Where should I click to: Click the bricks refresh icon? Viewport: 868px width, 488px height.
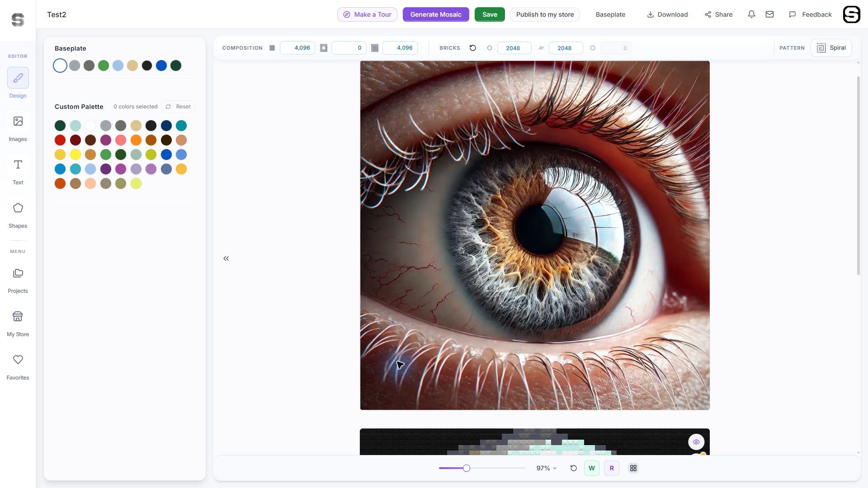coord(473,48)
